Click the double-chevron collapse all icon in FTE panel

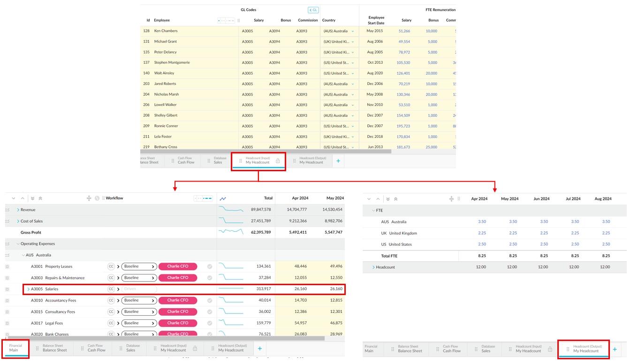[x=395, y=199]
